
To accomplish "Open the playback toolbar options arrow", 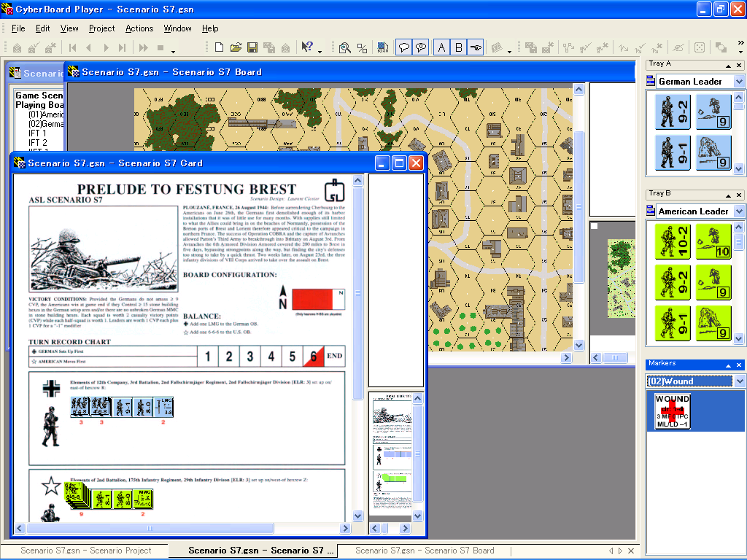I will (174, 51).
